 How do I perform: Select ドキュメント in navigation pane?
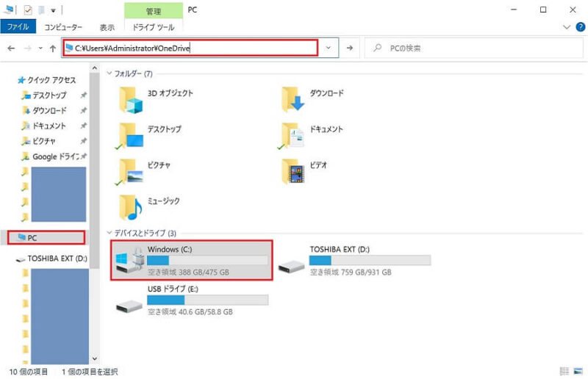(x=43, y=126)
